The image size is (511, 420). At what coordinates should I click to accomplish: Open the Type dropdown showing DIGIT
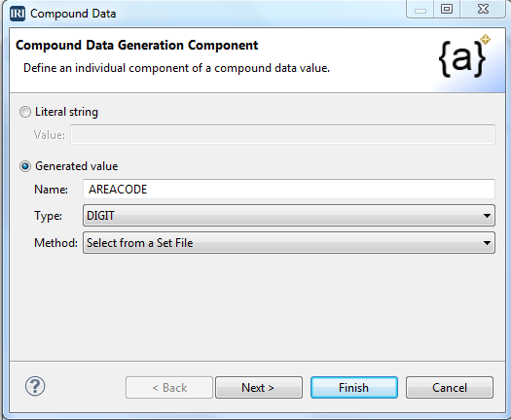click(289, 216)
